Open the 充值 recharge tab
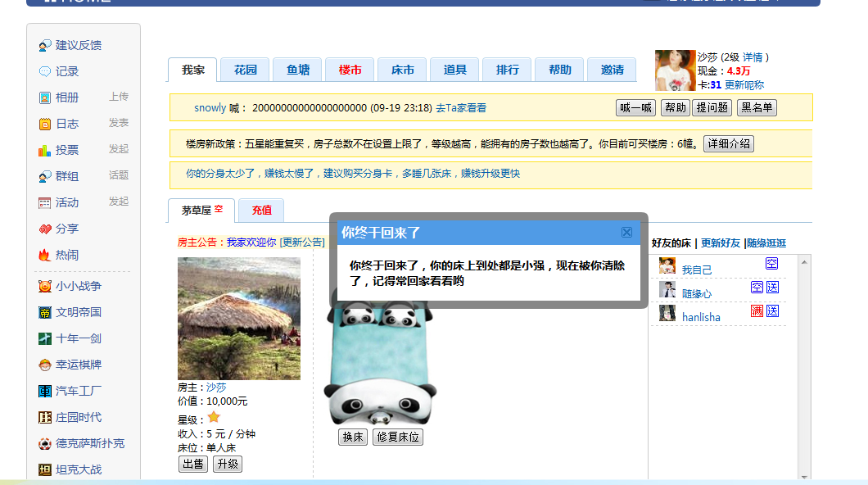Image resolution: width=868 pixels, height=485 pixels. (261, 211)
